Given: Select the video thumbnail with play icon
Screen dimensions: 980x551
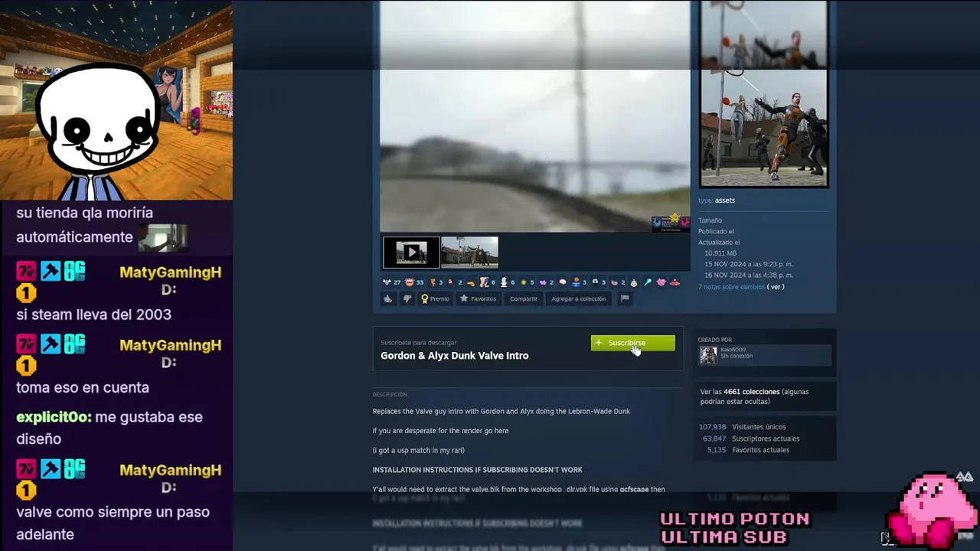Looking at the screenshot, I should (x=411, y=253).
